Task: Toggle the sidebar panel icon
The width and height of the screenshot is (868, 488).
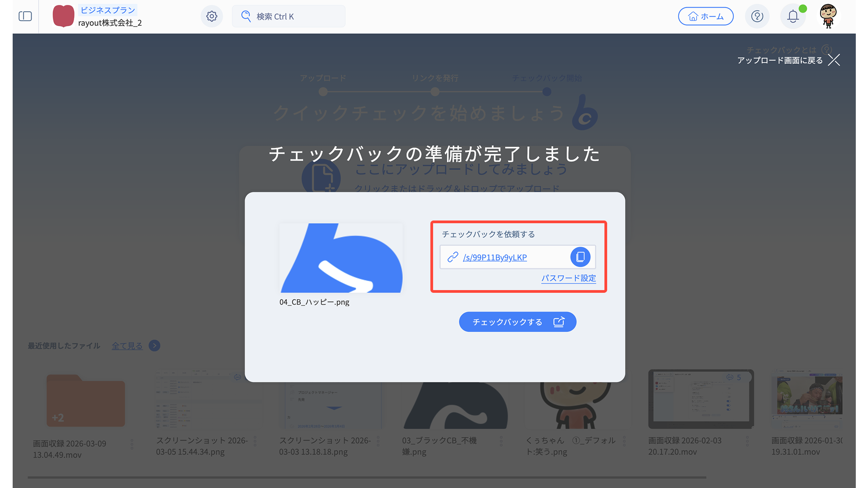Action: pyautogui.click(x=25, y=16)
